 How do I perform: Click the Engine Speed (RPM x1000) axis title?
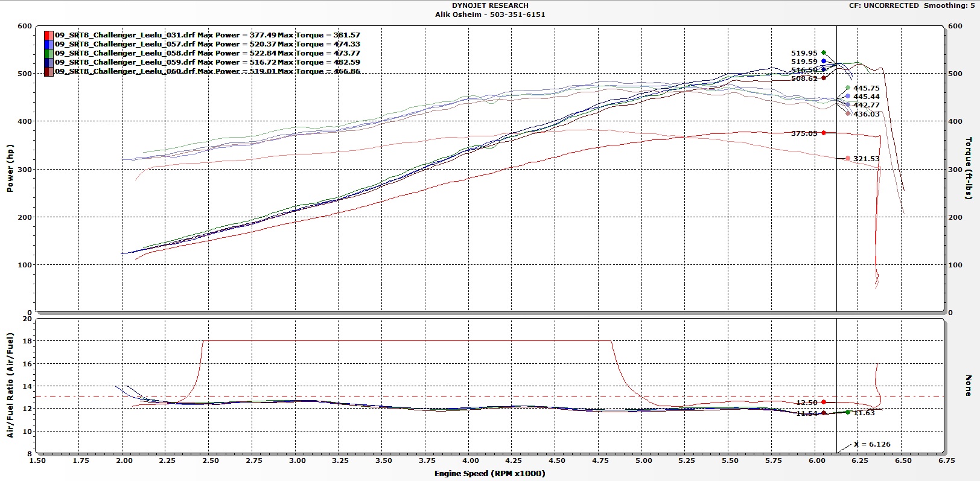click(x=489, y=474)
